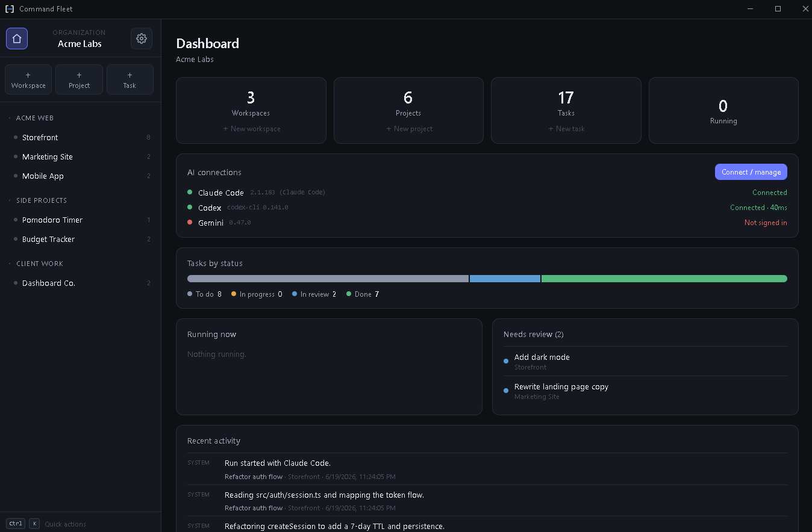Open 'Reading src/auth/session.ts' activity entry
The image size is (812, 532).
click(487, 501)
